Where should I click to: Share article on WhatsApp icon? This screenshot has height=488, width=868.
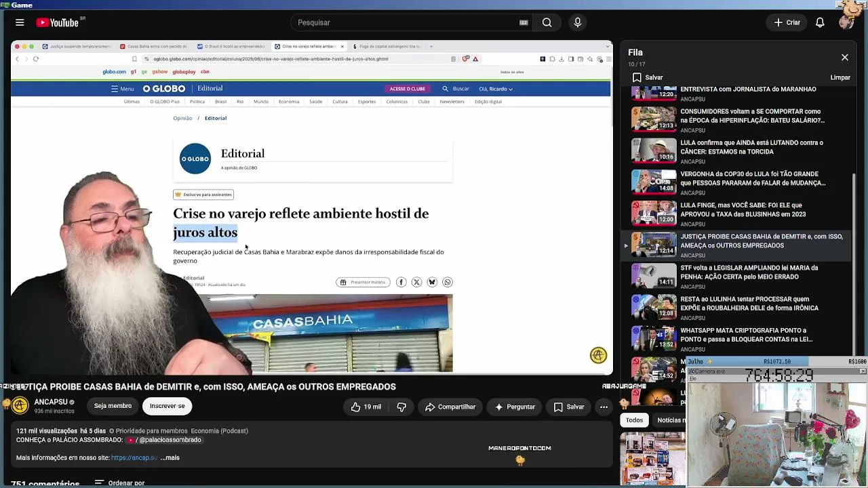[x=448, y=282]
